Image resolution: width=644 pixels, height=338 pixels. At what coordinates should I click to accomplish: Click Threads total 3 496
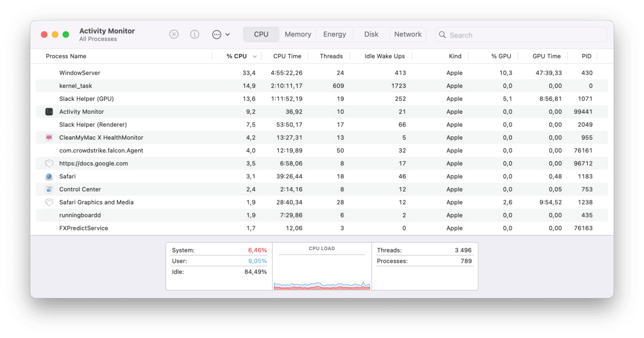463,250
